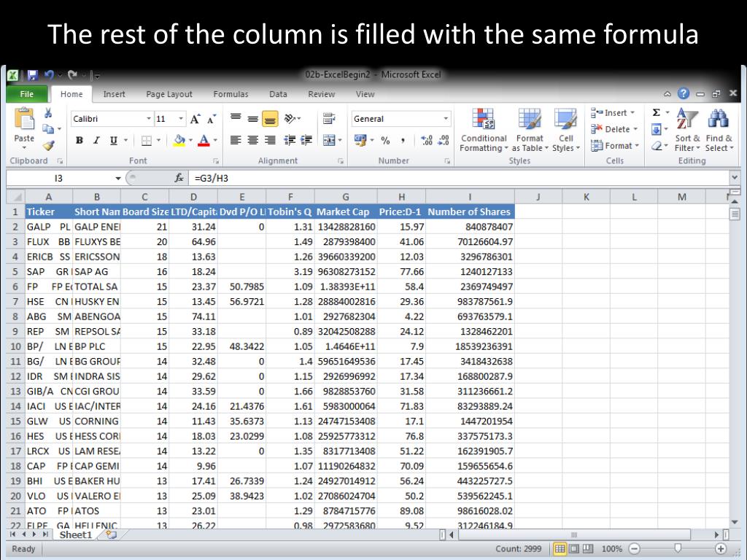This screenshot has width=747, height=560.
Task: Click the Save icon in Quick Access Toolbar
Action: tap(32, 75)
